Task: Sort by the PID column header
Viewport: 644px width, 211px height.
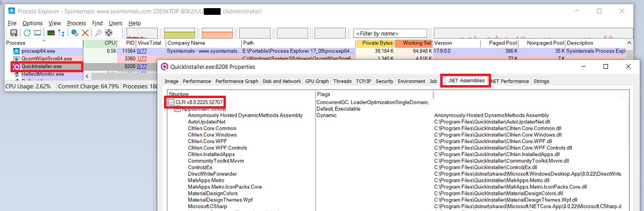Action: 127,43
